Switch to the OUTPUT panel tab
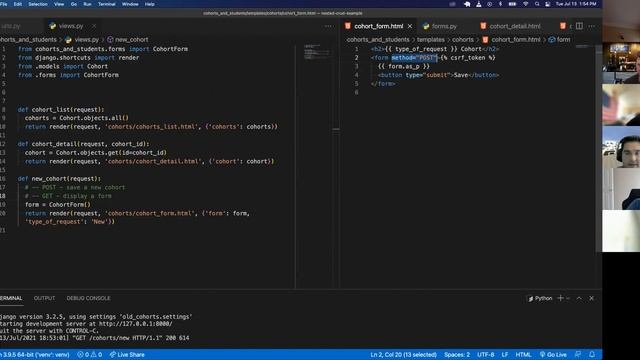 44,298
